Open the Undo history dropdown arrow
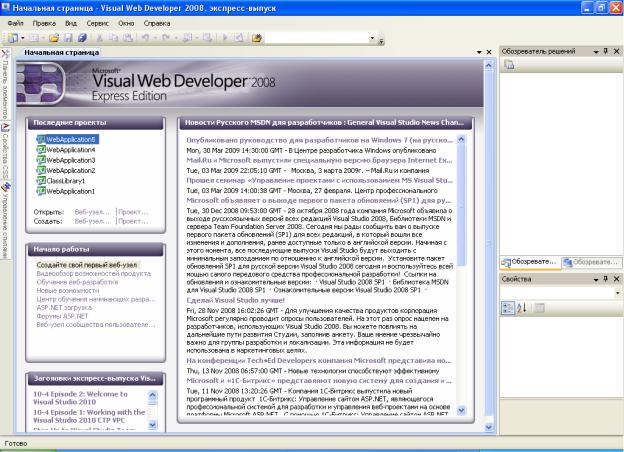624x452 pixels. 155,38
